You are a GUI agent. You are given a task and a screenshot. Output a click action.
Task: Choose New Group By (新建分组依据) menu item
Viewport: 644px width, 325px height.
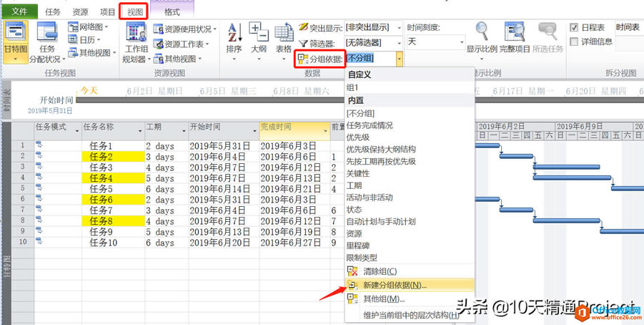[410, 285]
